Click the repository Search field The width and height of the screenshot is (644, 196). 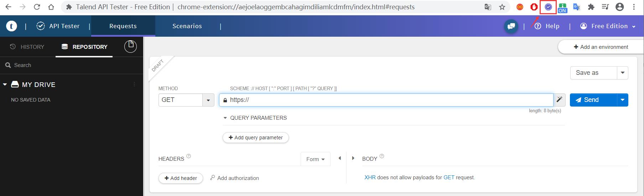click(x=72, y=65)
